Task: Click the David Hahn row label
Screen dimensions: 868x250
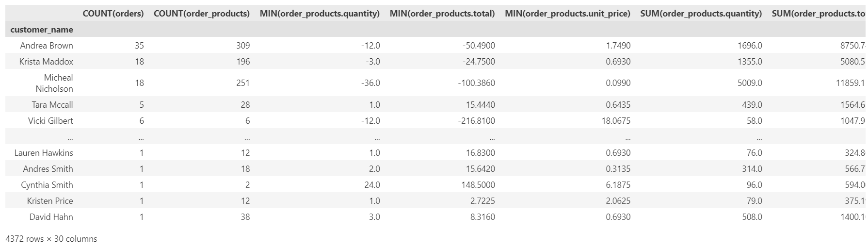Action: pyautogui.click(x=51, y=217)
